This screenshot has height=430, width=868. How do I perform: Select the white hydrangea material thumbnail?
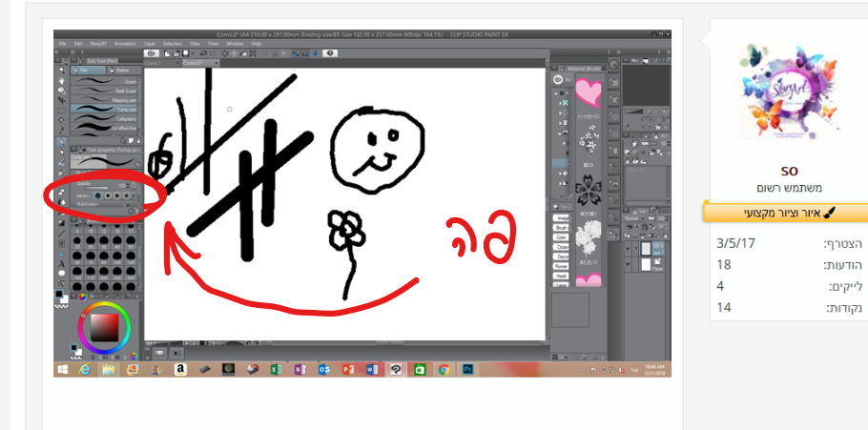tap(588, 239)
